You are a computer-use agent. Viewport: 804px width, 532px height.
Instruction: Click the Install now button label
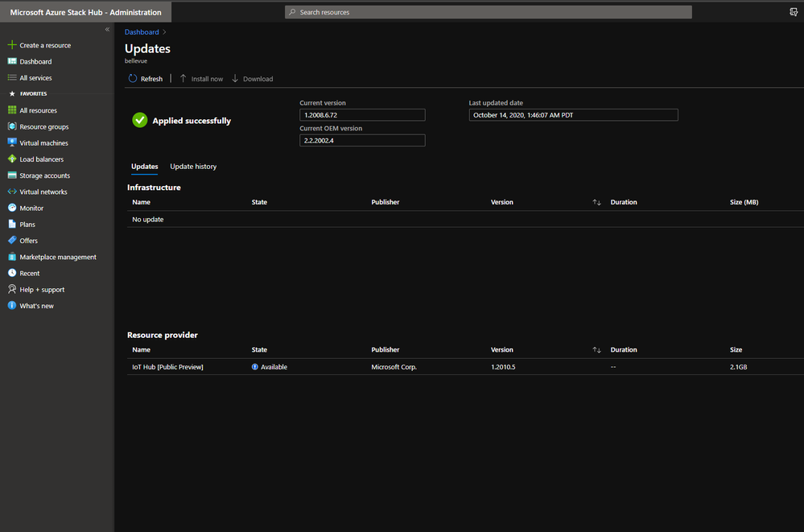(x=207, y=79)
